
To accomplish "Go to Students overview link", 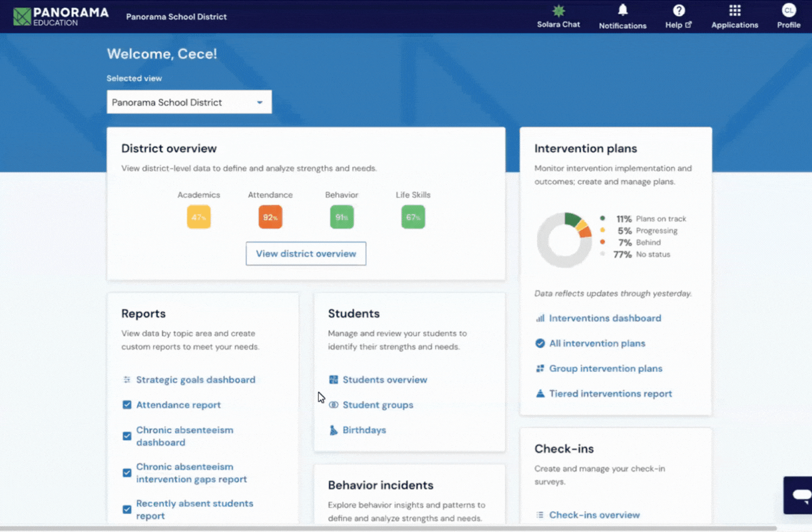I will coord(385,380).
